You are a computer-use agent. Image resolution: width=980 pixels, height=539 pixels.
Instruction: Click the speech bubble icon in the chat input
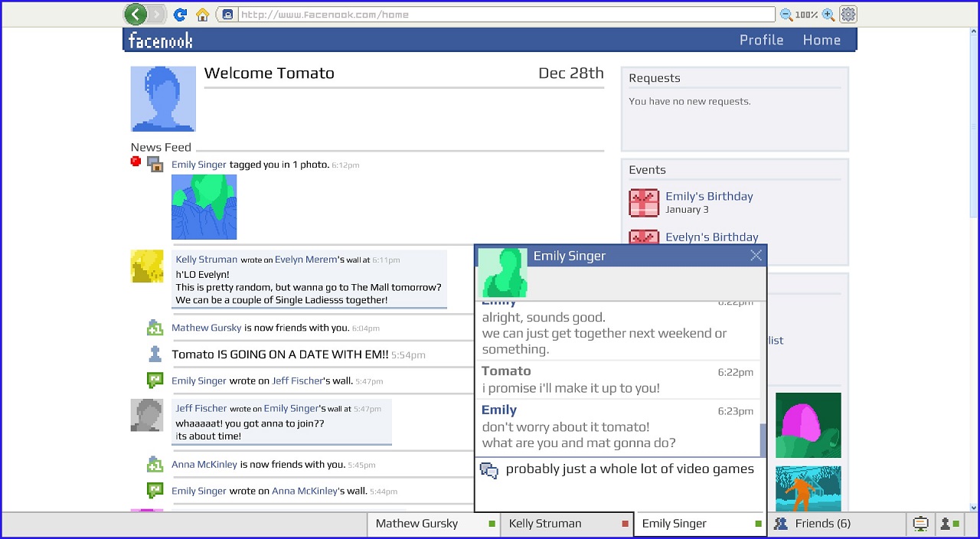pos(489,471)
